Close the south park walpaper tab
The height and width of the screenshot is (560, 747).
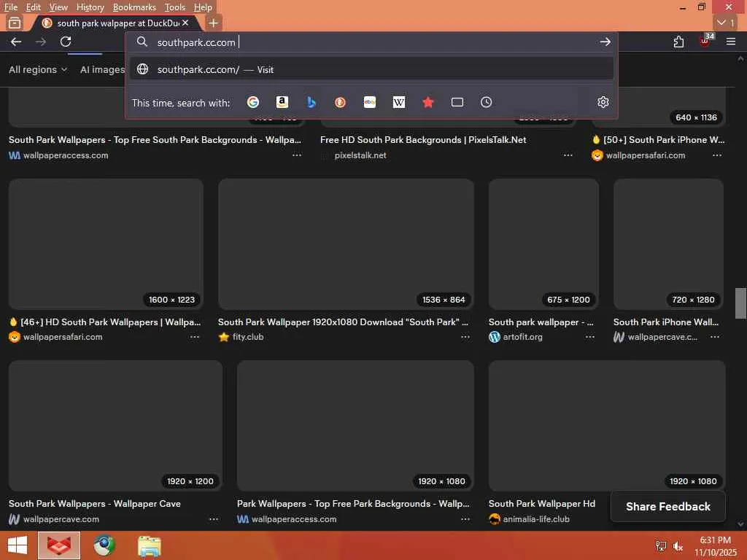(185, 23)
